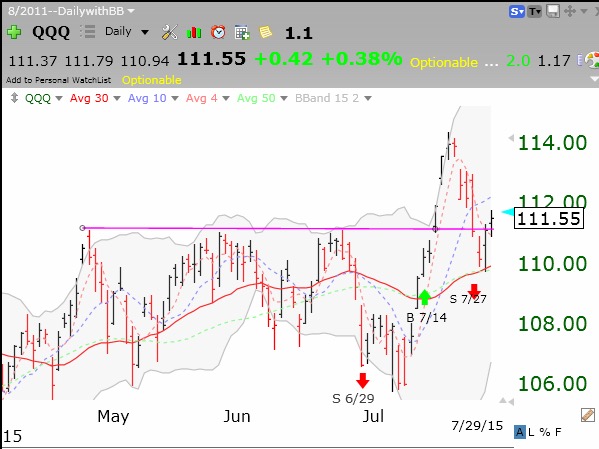
Task: Click the yellow Optionable label below price
Action: click(152, 80)
